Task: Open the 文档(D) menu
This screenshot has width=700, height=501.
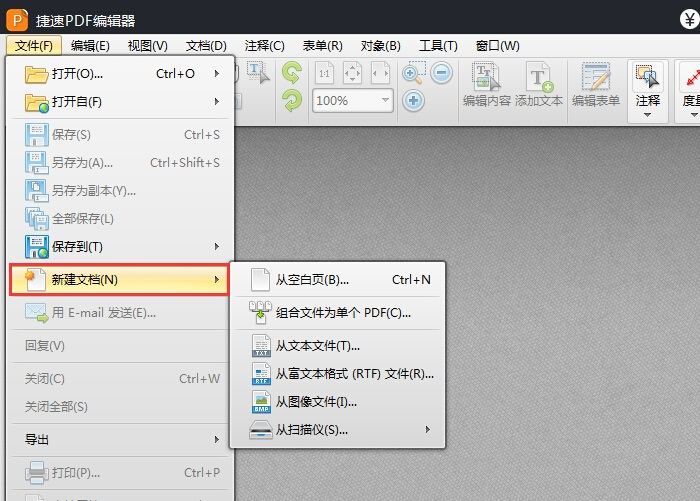Action: point(206,46)
